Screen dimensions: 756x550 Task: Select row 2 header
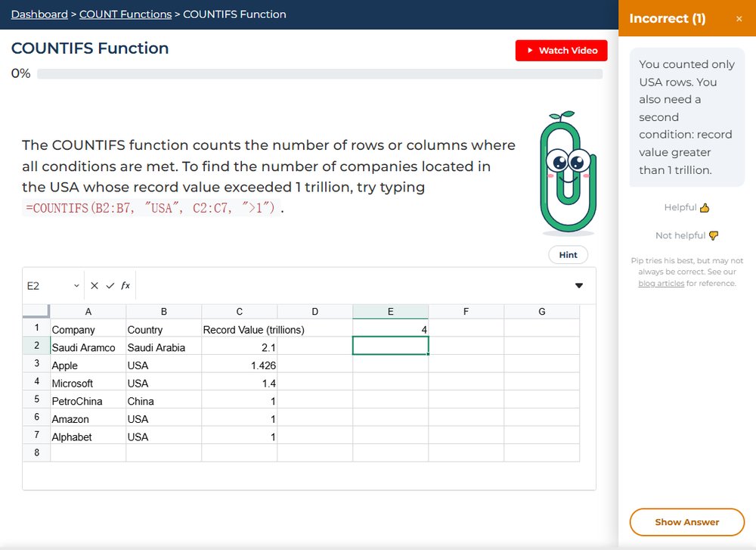(36, 346)
